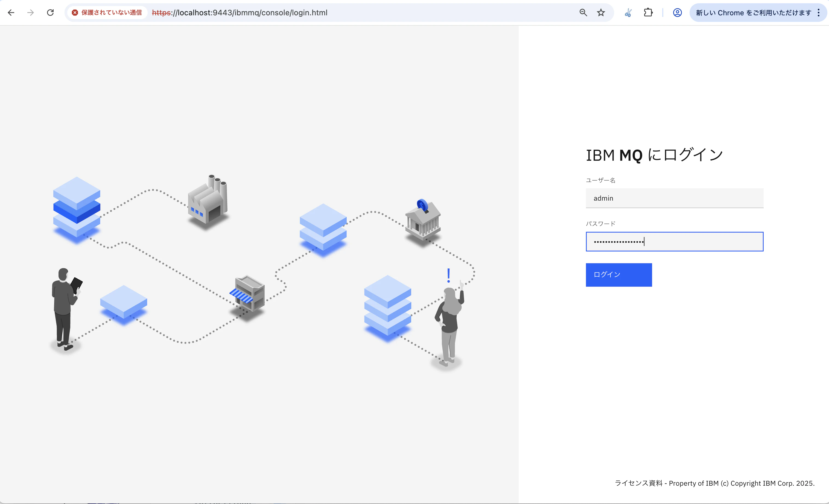
Task: Click the ユーザー名 label
Action: tap(600, 180)
